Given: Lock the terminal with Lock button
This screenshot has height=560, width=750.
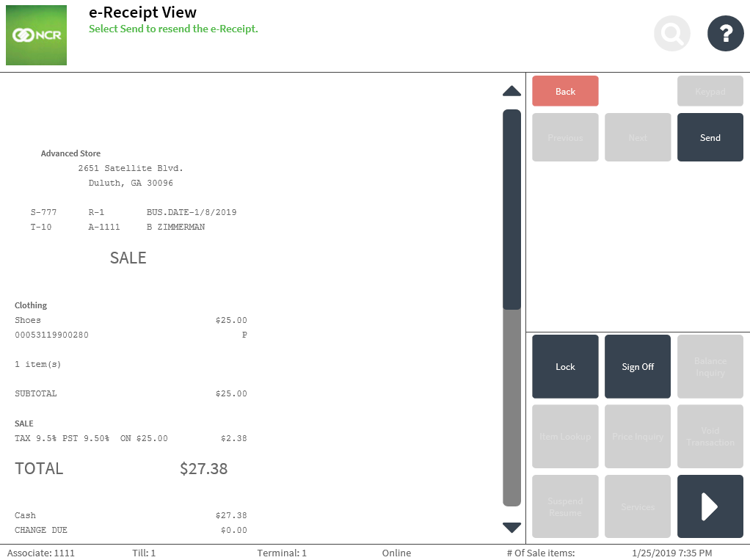Looking at the screenshot, I should [565, 367].
